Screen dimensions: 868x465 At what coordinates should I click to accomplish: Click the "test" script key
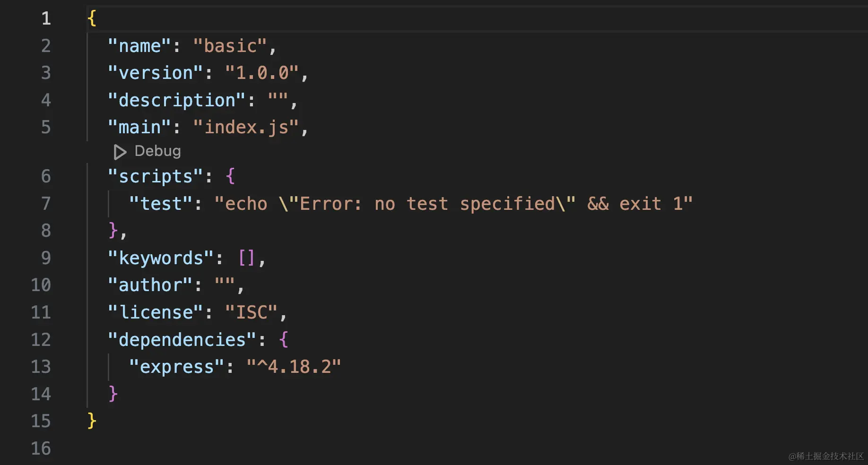pos(161,204)
